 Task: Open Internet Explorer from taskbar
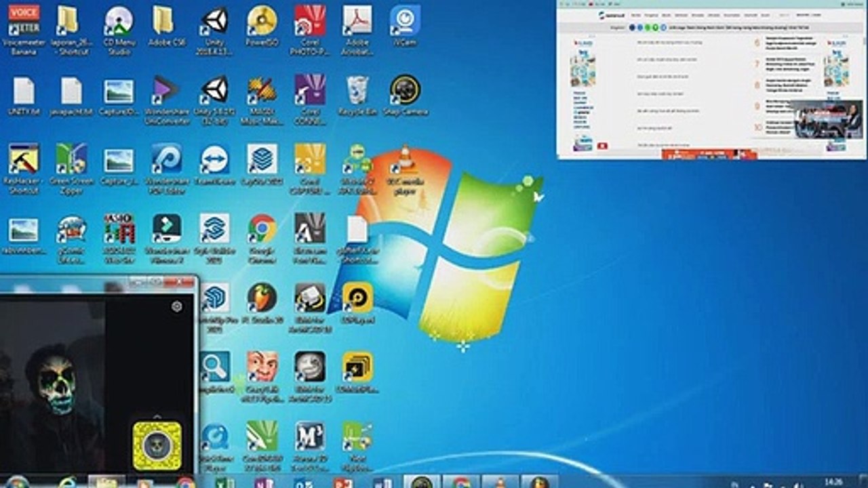pos(68,483)
